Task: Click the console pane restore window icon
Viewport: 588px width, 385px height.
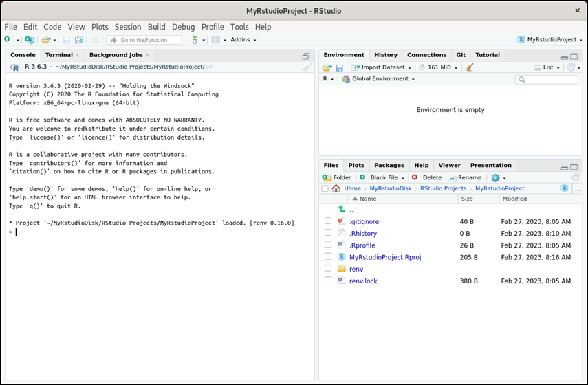Action: tap(306, 56)
